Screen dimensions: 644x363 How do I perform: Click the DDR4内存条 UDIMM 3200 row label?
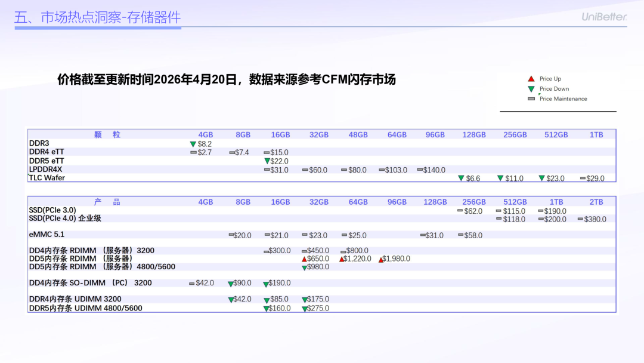tap(75, 299)
